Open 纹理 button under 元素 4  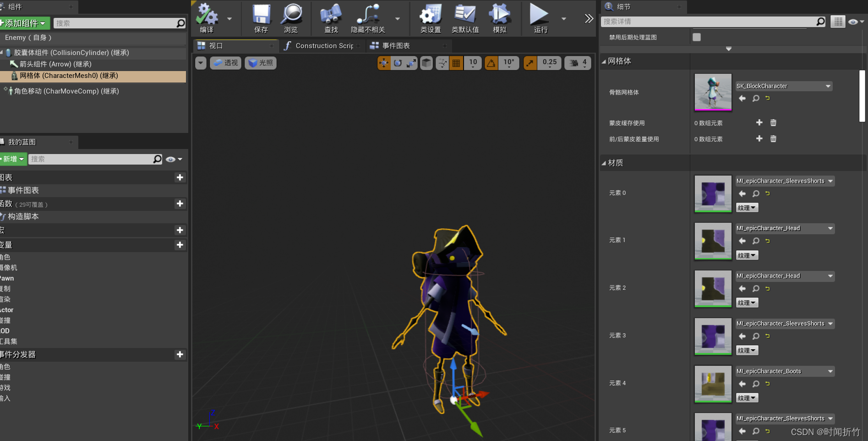point(747,398)
